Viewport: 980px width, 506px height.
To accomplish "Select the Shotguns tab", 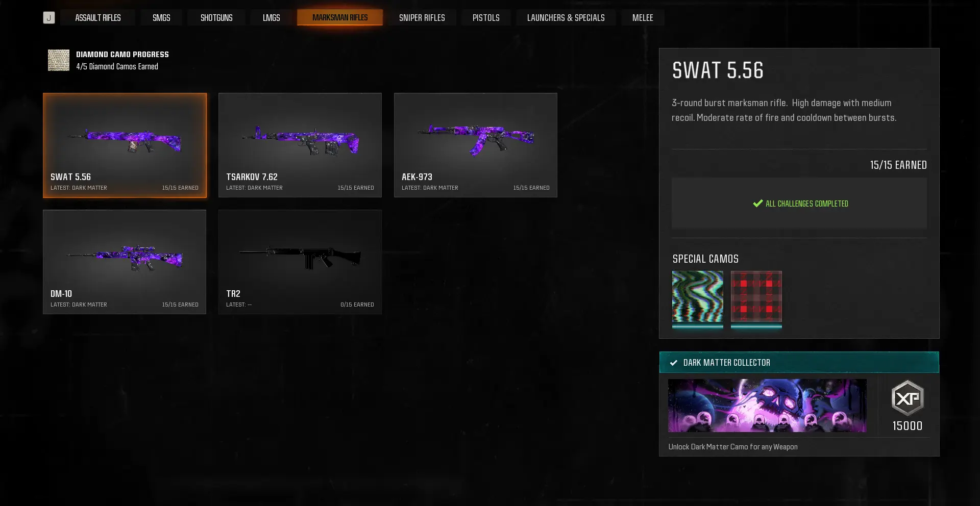I will [216, 18].
